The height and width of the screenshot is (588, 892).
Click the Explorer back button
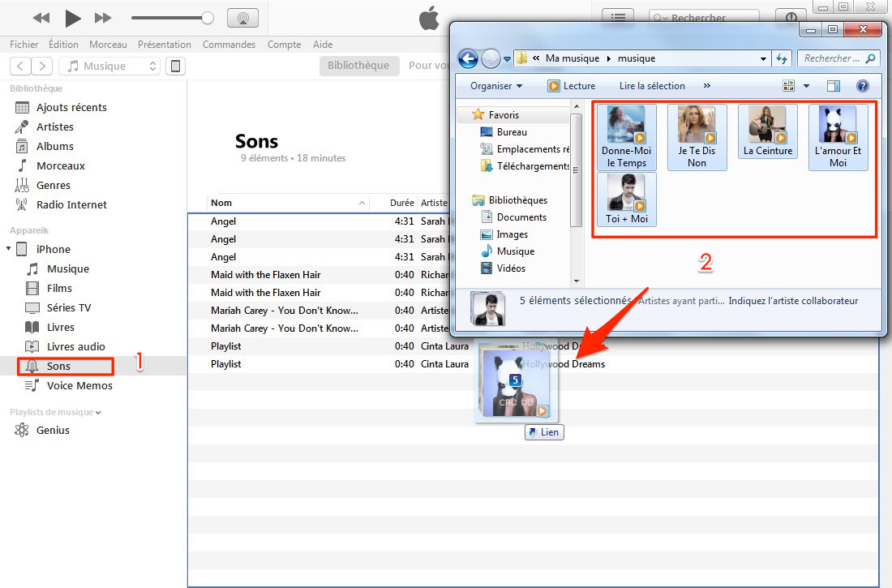(x=468, y=58)
